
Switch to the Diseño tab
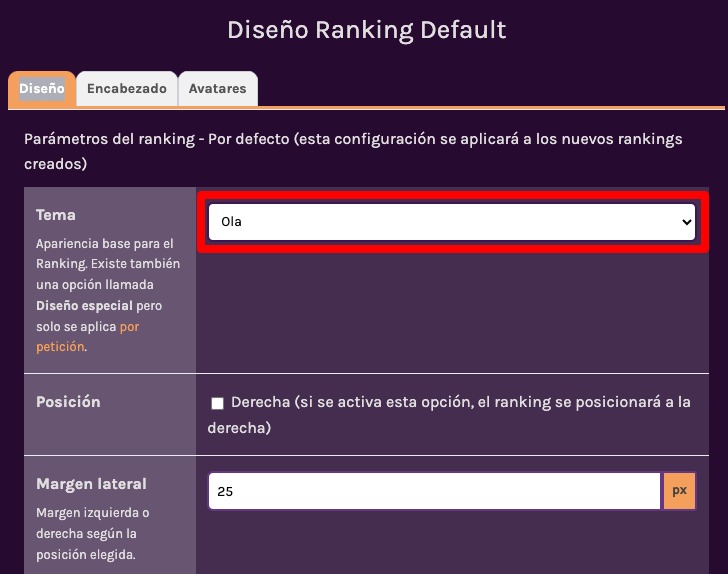pyautogui.click(x=41, y=88)
